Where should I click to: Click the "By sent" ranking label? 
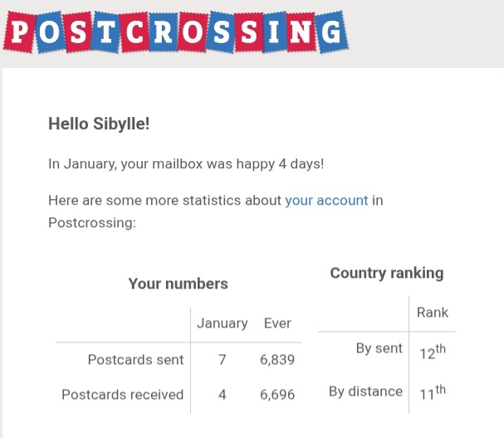click(x=379, y=348)
